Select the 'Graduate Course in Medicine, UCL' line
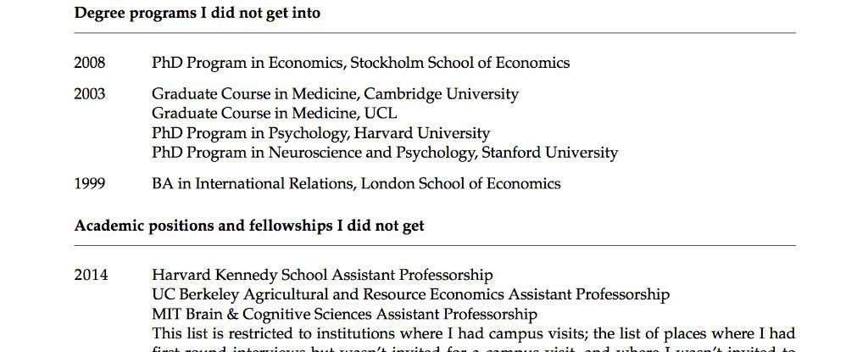The image size is (868, 352). [274, 114]
